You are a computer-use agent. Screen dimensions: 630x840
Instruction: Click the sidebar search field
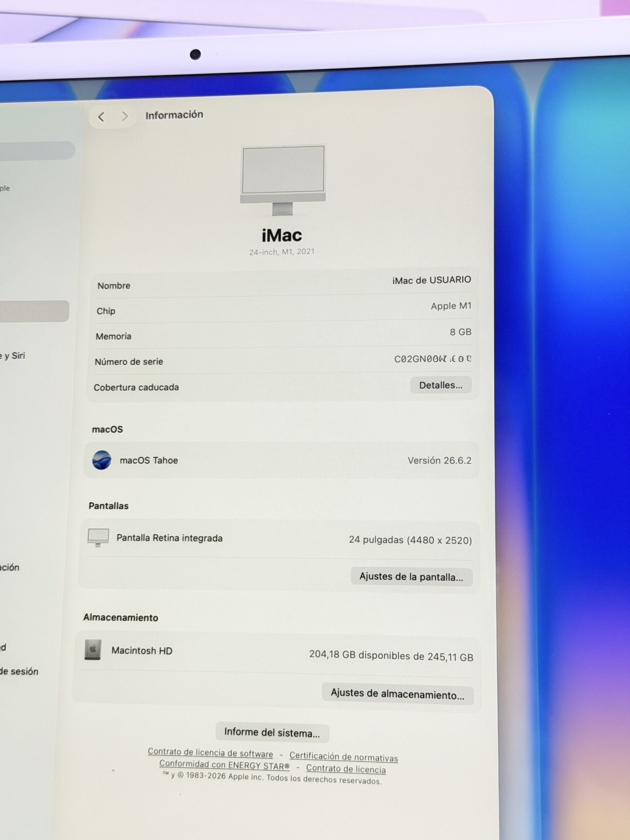point(37,151)
